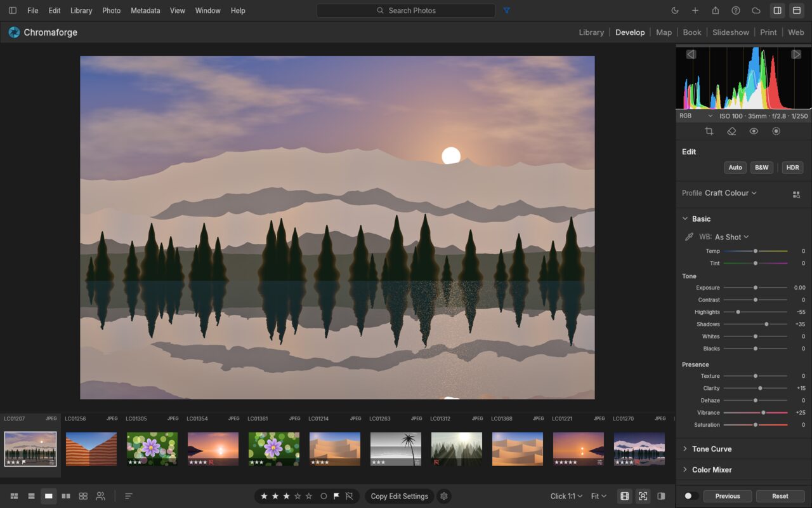Pick the white balance eyedropper
Image resolution: width=812 pixels, height=508 pixels.
click(689, 237)
